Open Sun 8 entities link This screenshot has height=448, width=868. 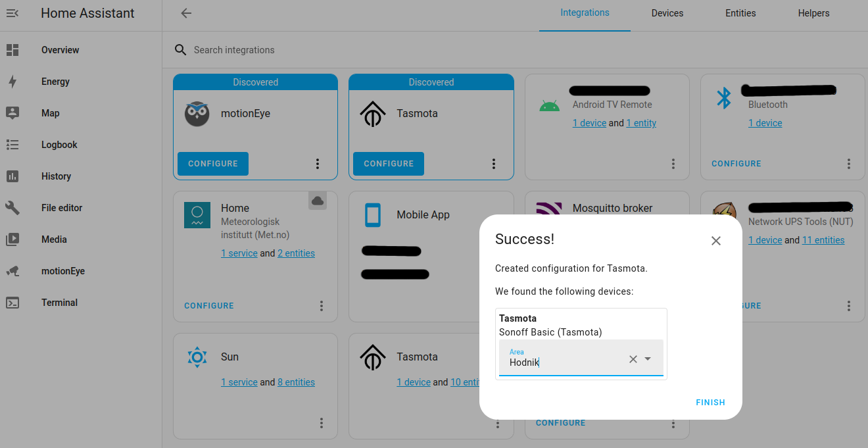click(296, 382)
